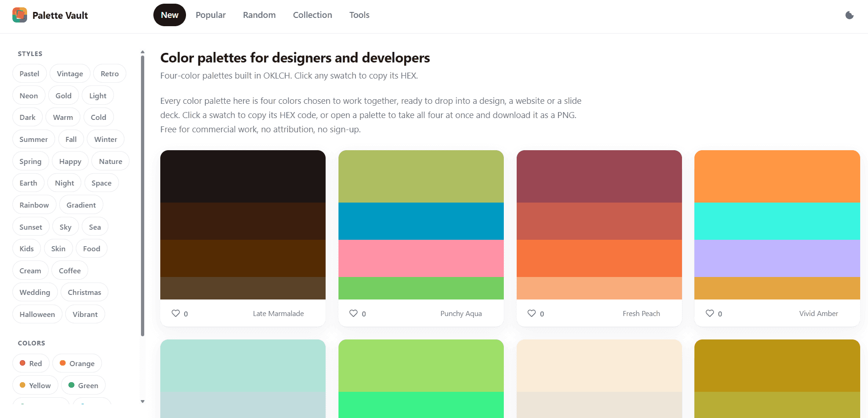
Task: Open the Vivid Amber palette name
Action: [818, 313]
